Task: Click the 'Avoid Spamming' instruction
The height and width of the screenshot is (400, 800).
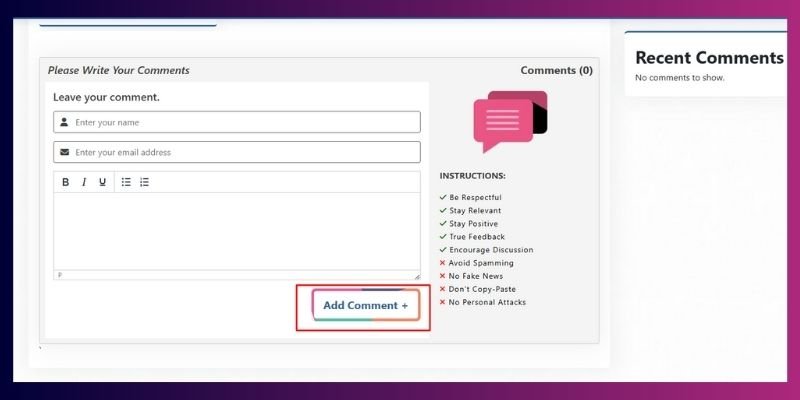Action: [481, 263]
